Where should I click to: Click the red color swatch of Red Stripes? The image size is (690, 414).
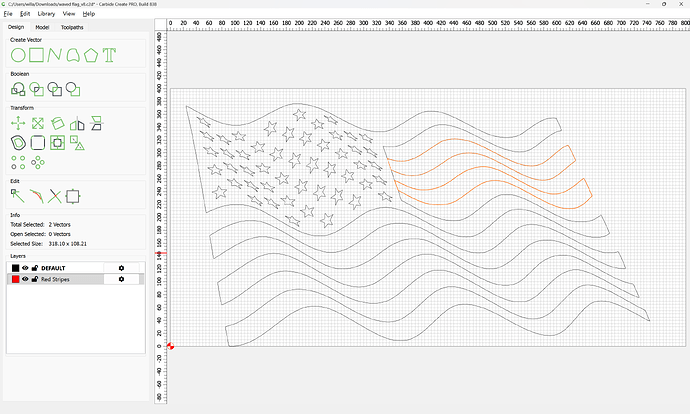(15, 279)
